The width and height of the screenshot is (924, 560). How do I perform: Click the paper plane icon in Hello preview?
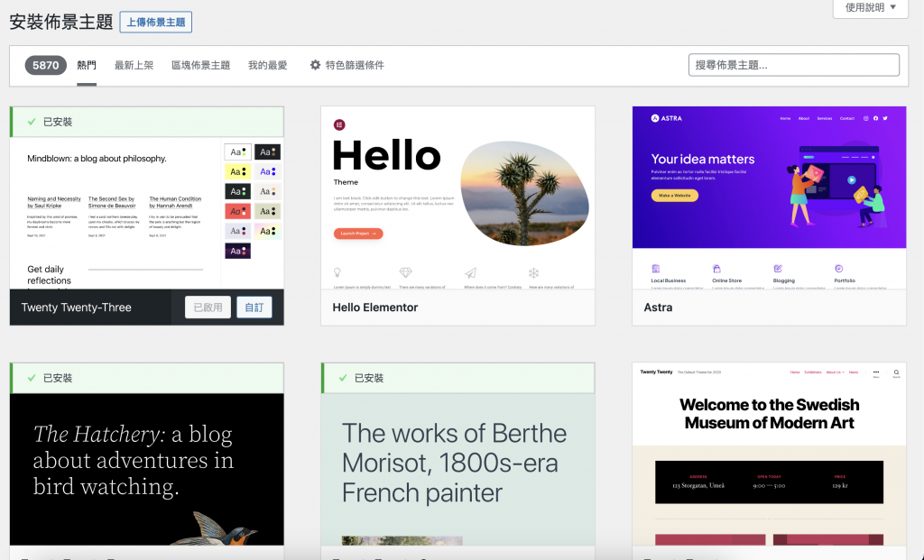tap(470, 272)
